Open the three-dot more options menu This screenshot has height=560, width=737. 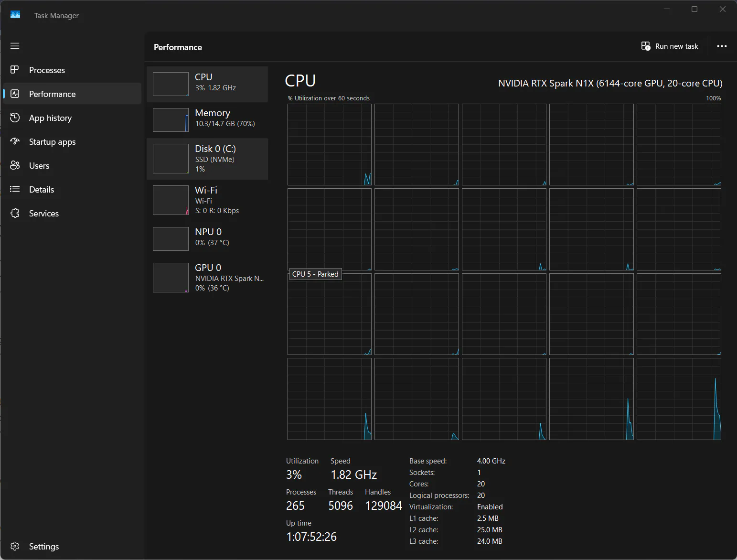tap(722, 46)
